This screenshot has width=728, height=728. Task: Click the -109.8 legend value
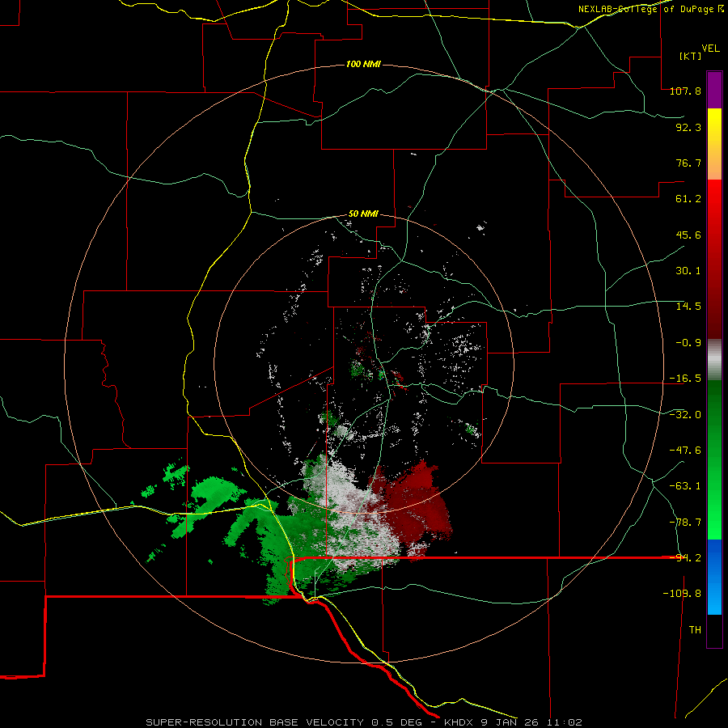(x=682, y=594)
